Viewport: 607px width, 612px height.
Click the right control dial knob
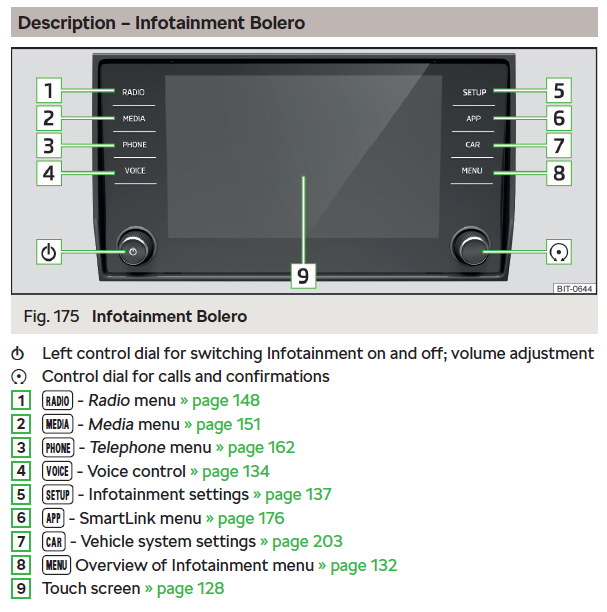[x=472, y=249]
